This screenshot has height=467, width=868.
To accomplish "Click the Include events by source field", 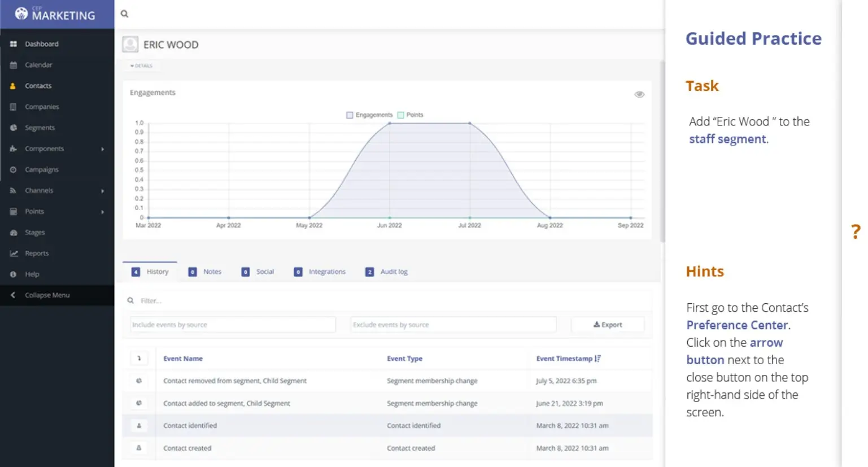I will 233,325.
